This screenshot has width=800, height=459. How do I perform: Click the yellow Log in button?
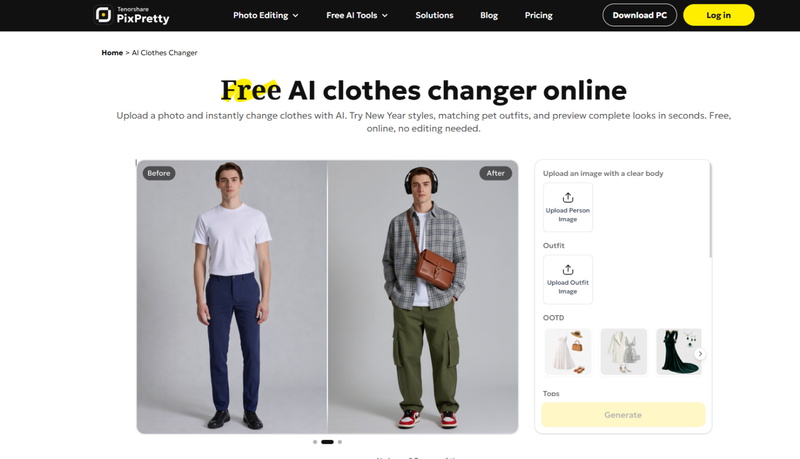click(718, 15)
